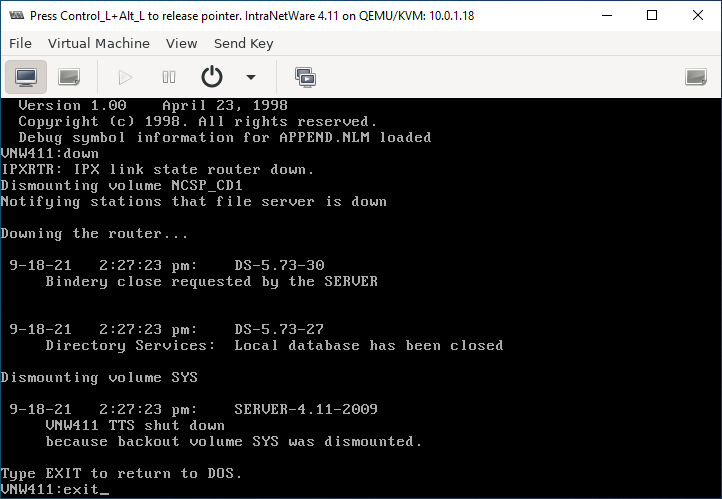The image size is (722, 499).
Task: Minimize the virt-manager window
Action: [607, 15]
